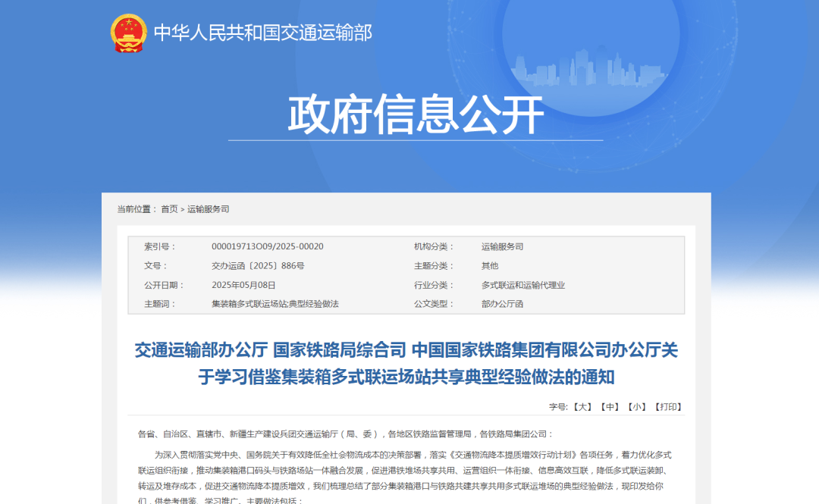Select the keyword text 集装箱多式联运场站;典型经验做法
The width and height of the screenshot is (819, 504).
pyautogui.click(x=275, y=304)
